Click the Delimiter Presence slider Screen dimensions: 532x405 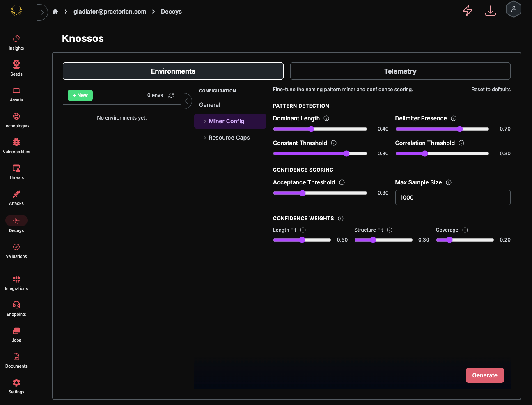[x=442, y=129]
